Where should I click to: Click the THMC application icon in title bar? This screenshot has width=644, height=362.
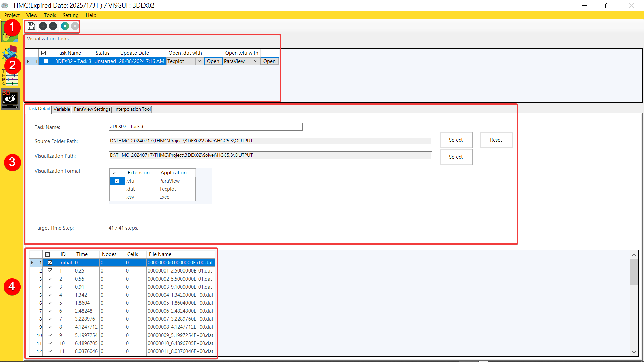click(5, 5)
